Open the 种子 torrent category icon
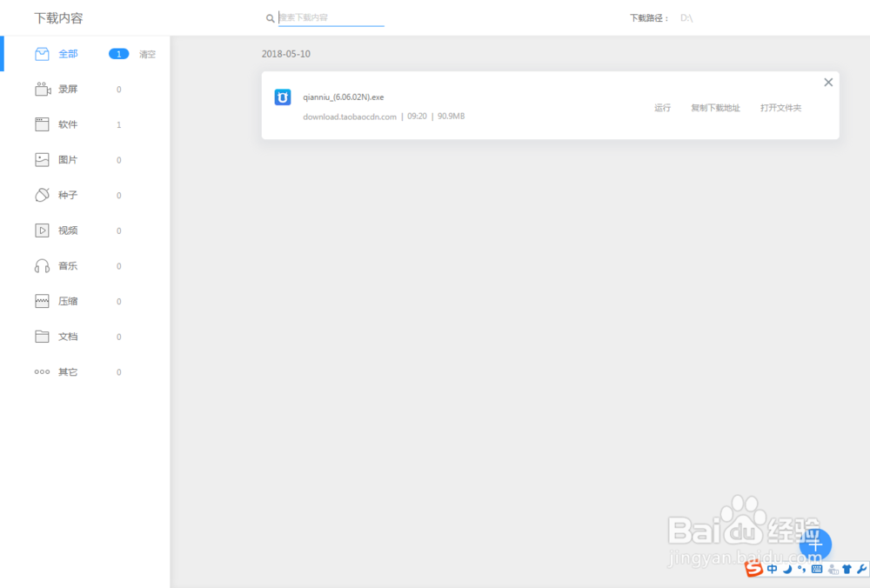Viewport: 870px width, 588px height. click(42, 195)
